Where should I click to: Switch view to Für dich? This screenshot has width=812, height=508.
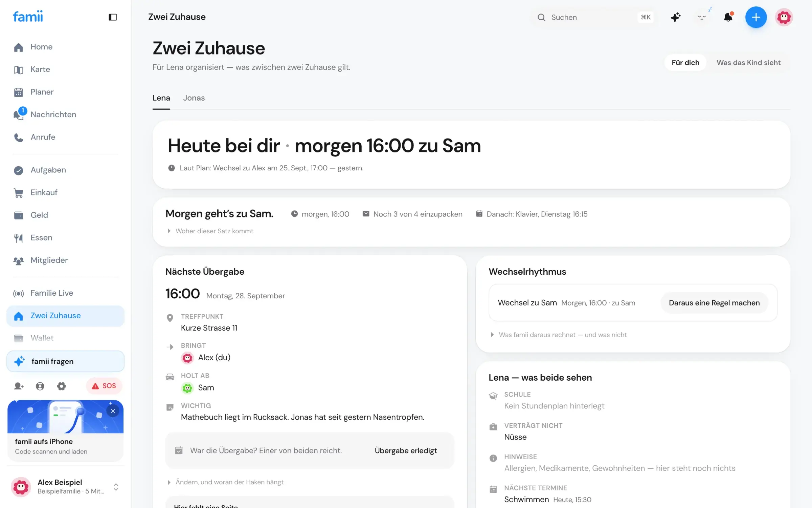(x=685, y=63)
